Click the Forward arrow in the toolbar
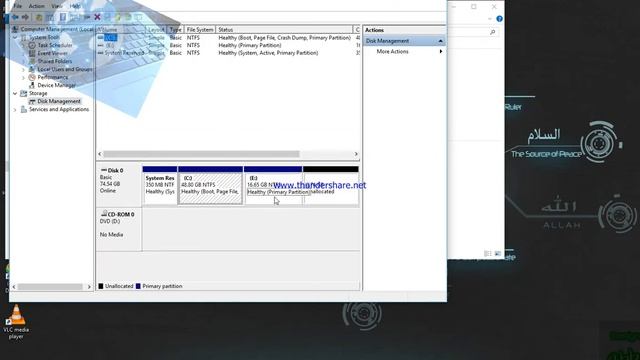Image resolution: width=640 pixels, height=360 pixels. [x=25, y=17]
